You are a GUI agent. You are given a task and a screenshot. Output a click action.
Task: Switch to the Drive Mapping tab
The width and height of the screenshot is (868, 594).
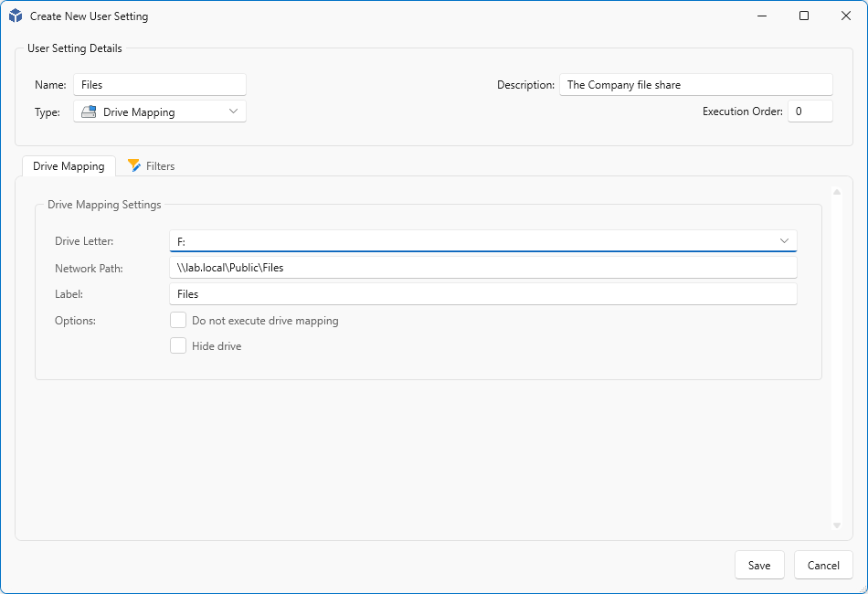(69, 166)
